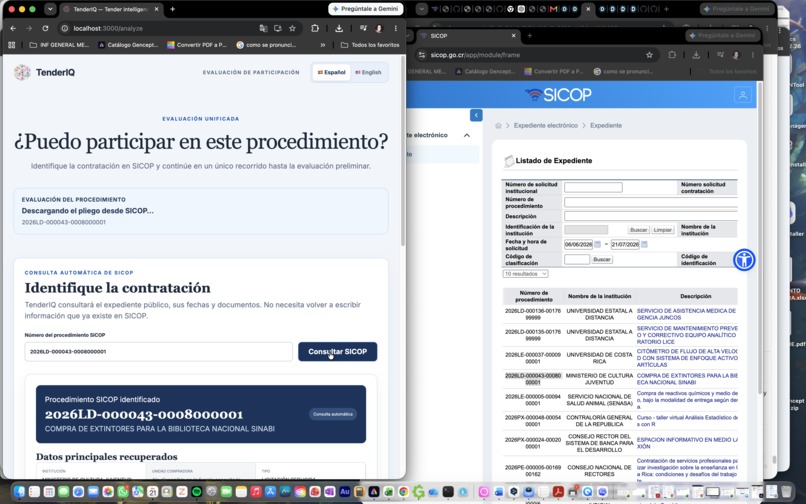
Task: Bookmark the localhost page with the star
Action: coord(292,28)
